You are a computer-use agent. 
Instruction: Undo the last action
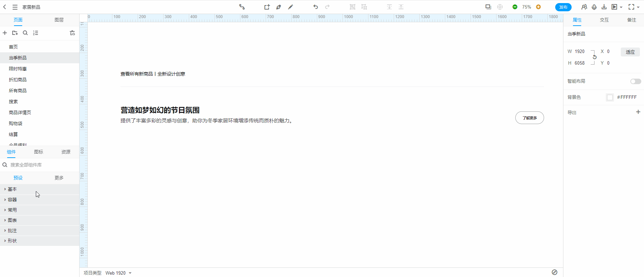pyautogui.click(x=316, y=7)
